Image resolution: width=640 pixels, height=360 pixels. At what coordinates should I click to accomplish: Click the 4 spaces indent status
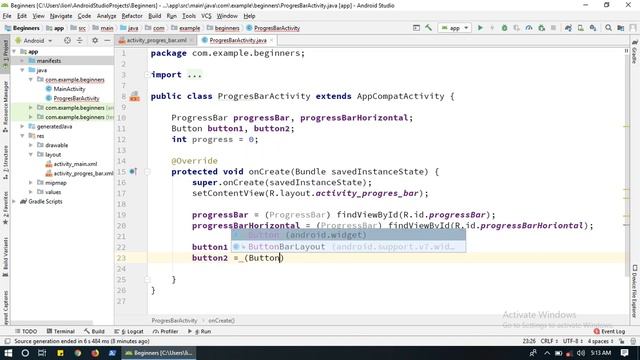click(600, 341)
